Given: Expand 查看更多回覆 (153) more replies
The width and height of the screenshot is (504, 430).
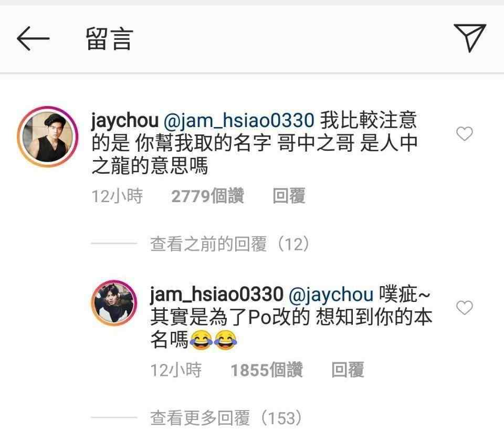Looking at the screenshot, I should 226,418.
